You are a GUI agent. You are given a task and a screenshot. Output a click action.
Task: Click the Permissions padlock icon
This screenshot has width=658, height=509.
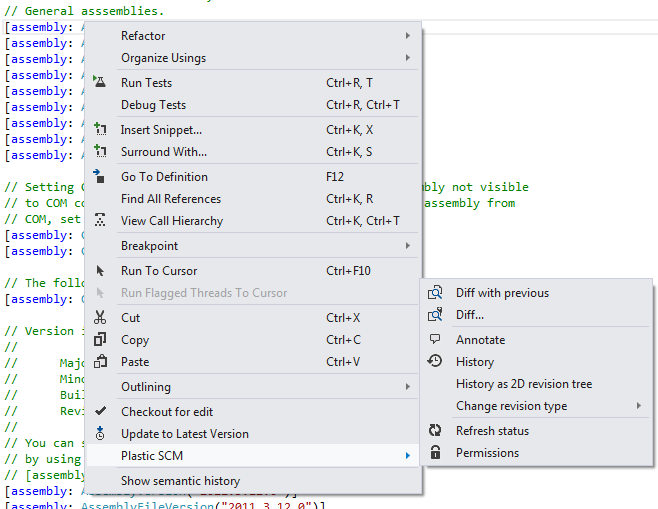[435, 453]
